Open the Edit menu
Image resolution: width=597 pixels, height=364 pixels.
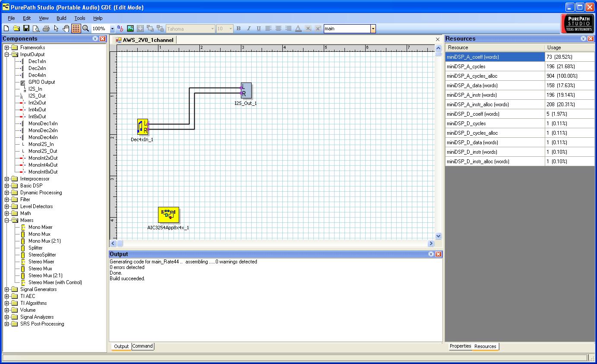(27, 18)
